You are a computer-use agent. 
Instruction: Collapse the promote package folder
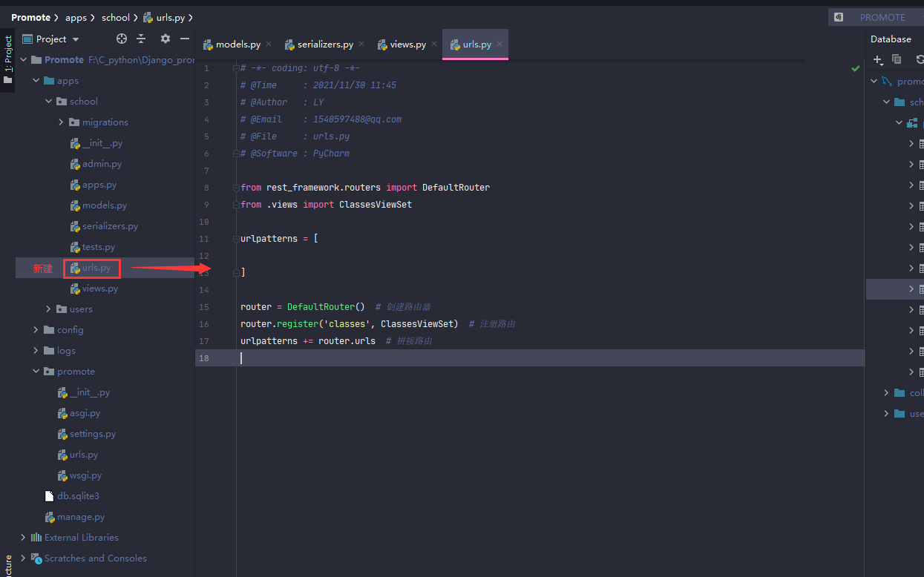(36, 372)
